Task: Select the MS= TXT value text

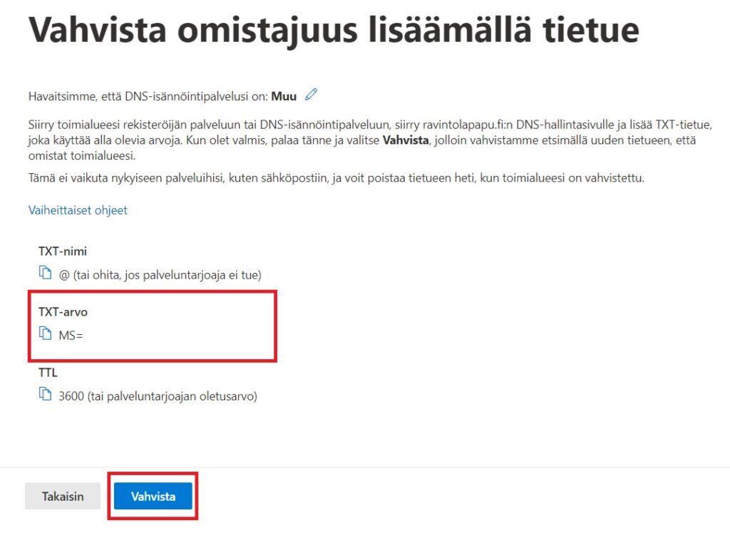Action: 71,333
